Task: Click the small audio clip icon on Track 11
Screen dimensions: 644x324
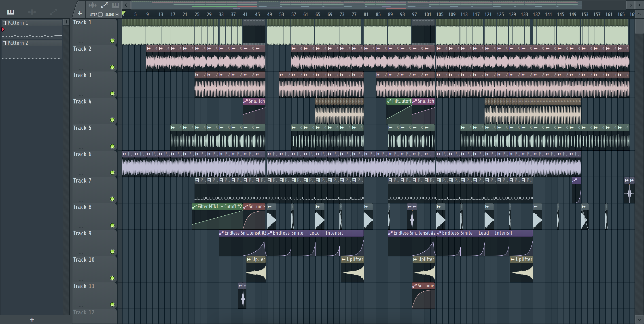Action: [240, 286]
